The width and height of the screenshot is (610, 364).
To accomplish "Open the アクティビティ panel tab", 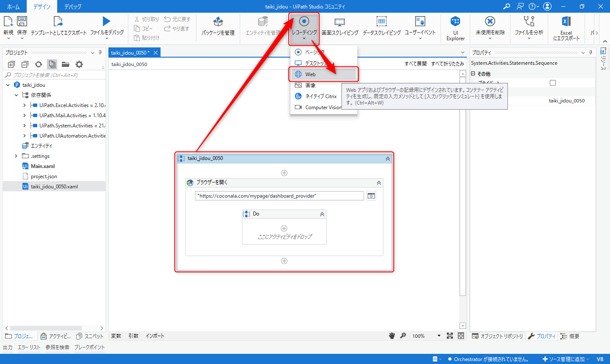I will coord(55,336).
